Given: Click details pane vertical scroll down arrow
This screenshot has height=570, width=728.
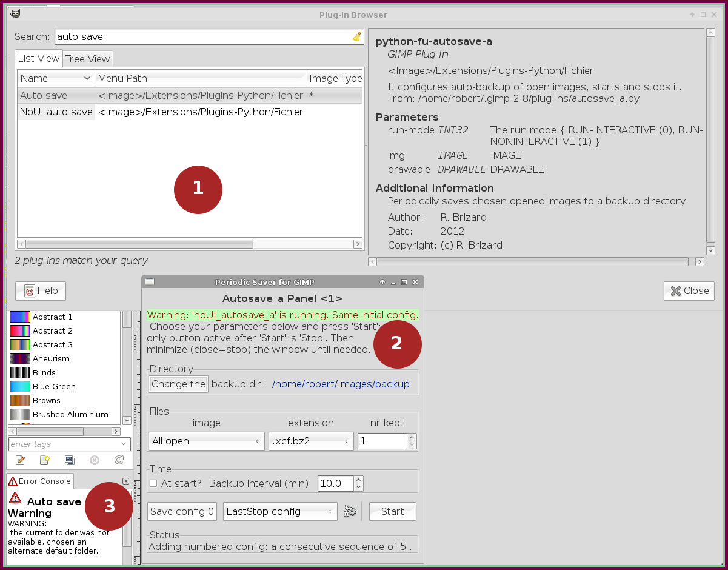Looking at the screenshot, I should pyautogui.click(x=710, y=250).
